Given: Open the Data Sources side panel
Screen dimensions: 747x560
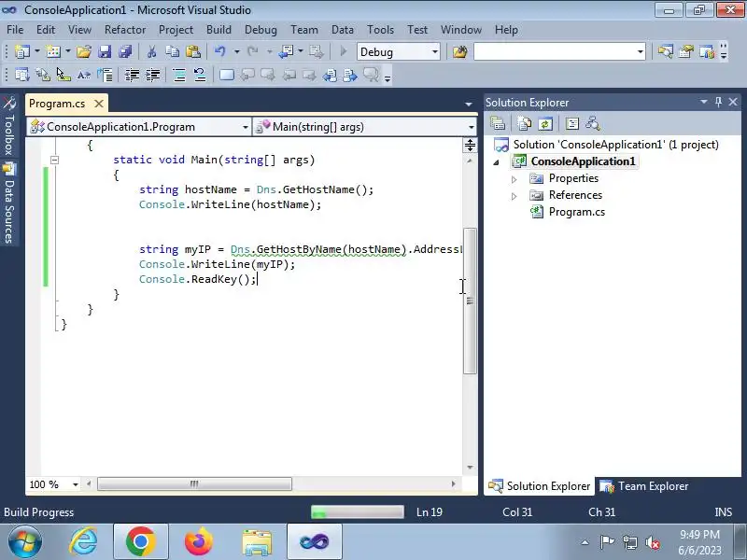Looking at the screenshot, I should point(9,203).
